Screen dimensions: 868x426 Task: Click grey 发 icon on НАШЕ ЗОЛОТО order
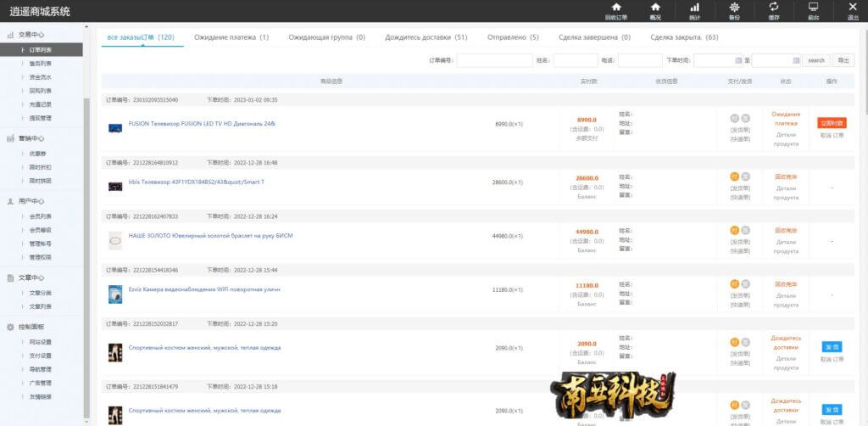[745, 231]
